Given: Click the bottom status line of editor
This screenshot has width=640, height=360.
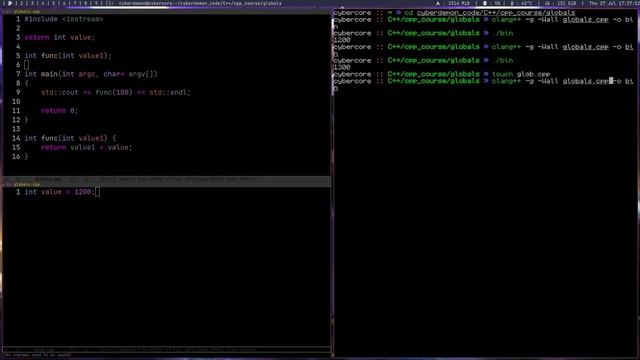Looking at the screenshot, I should [x=167, y=350].
